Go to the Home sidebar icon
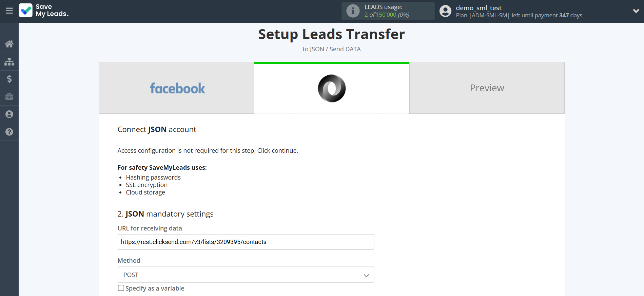Image resolution: width=644 pixels, height=296 pixels. click(9, 44)
